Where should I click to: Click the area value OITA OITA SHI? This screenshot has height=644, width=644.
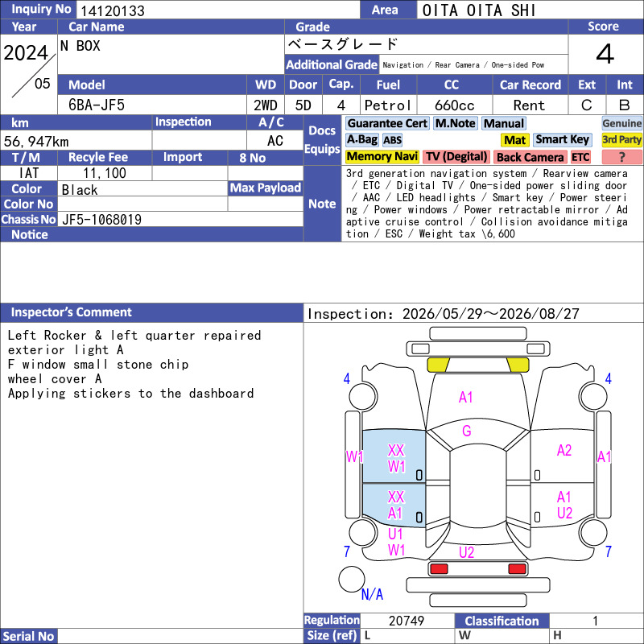(x=478, y=10)
